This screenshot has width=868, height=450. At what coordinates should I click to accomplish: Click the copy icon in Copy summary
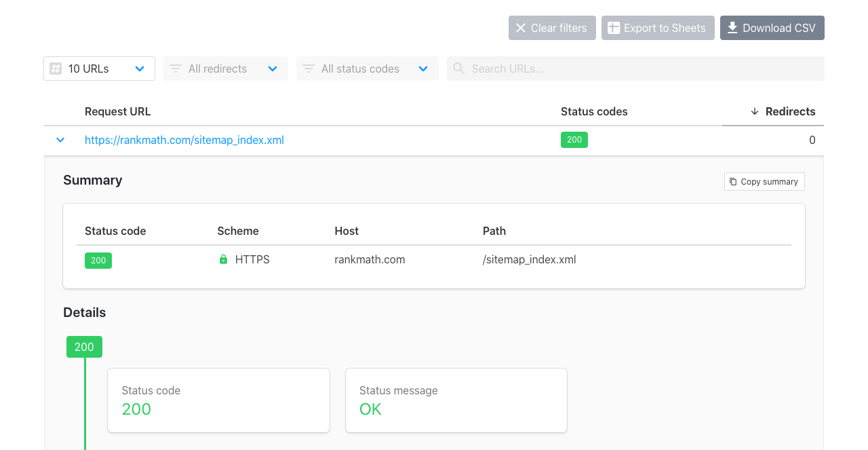click(733, 181)
